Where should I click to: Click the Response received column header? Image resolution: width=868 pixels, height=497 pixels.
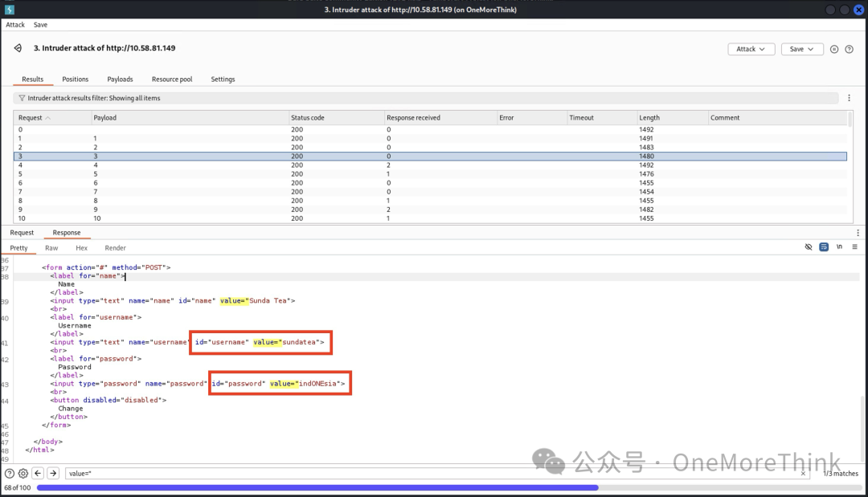(440, 118)
